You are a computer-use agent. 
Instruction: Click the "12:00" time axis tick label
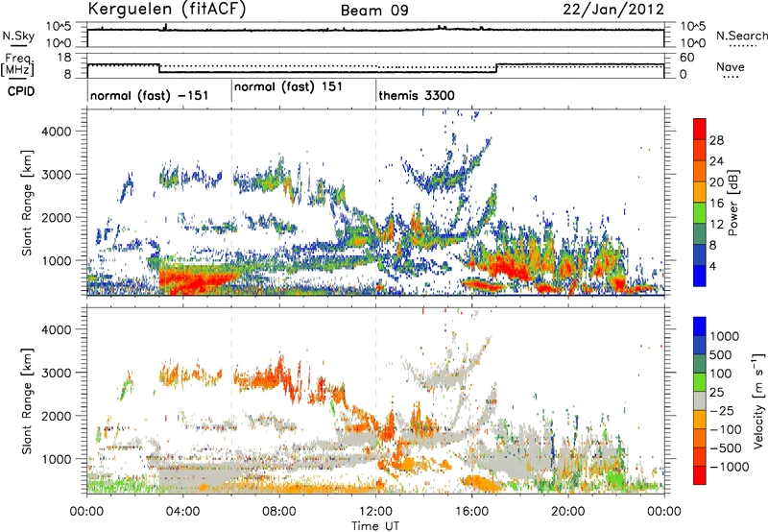coord(375,512)
